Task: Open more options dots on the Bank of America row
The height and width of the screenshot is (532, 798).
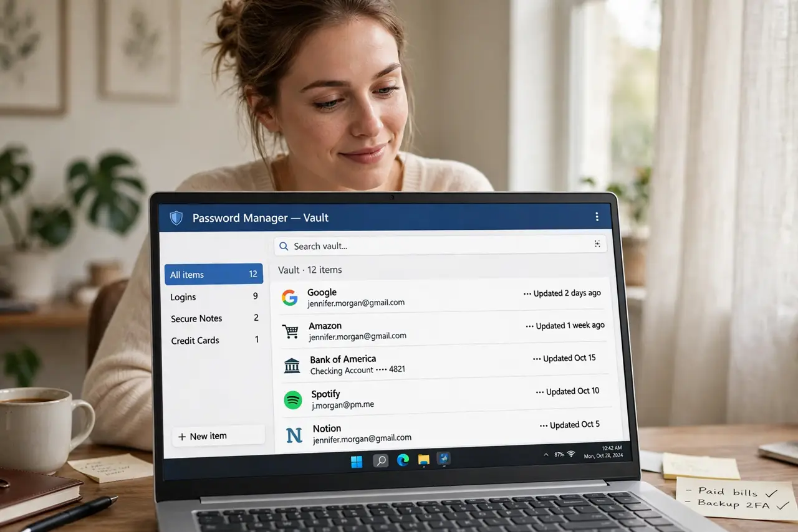Action: click(x=537, y=359)
